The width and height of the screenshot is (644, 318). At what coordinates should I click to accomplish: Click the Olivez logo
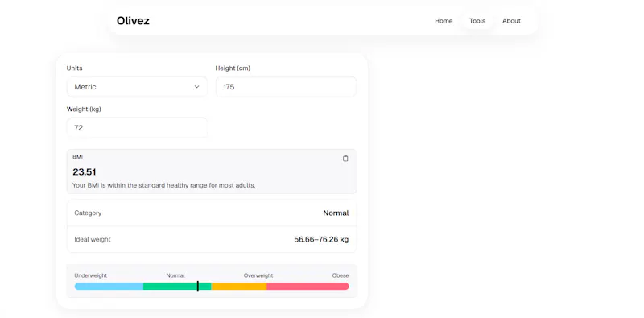[133, 21]
